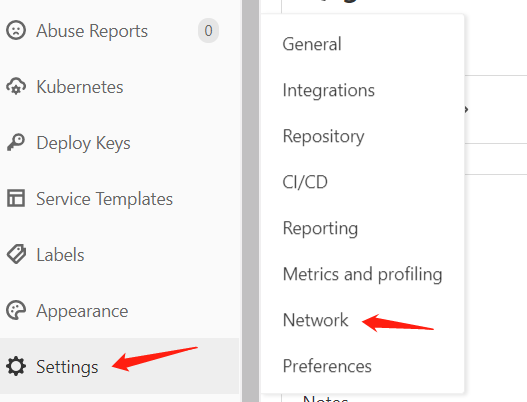Click the Abuse Reports count badge

208,31
